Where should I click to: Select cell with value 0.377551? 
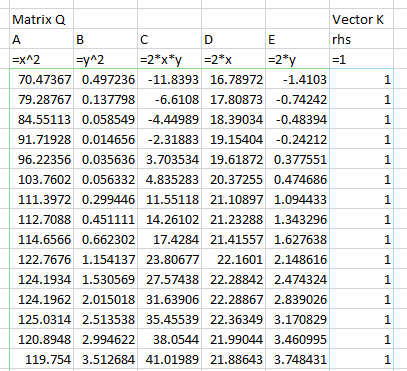(297, 159)
